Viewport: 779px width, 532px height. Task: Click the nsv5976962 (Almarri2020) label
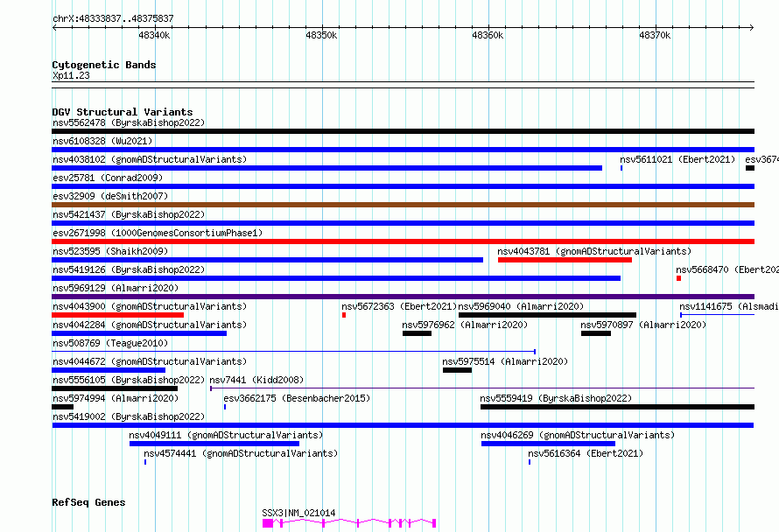tap(465, 325)
